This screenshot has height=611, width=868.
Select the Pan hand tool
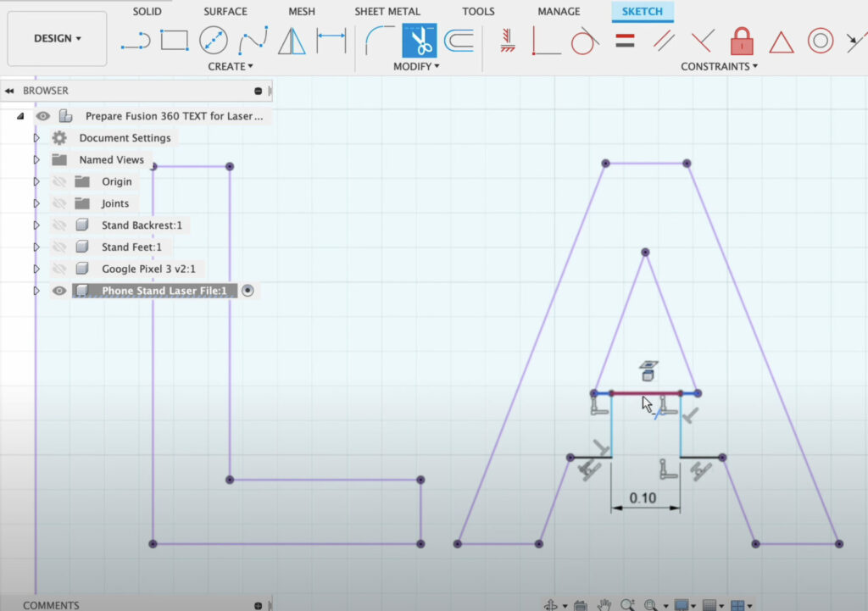click(604, 604)
